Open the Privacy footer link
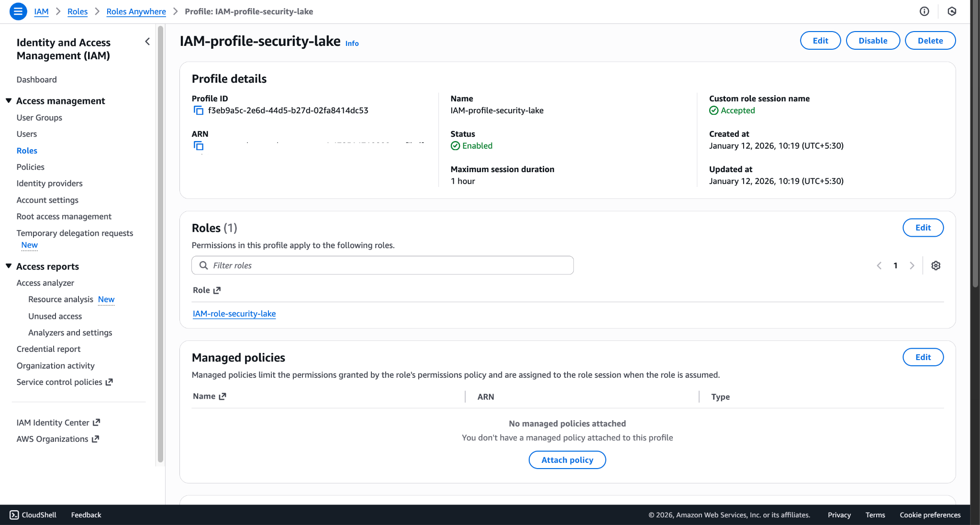 (x=839, y=515)
